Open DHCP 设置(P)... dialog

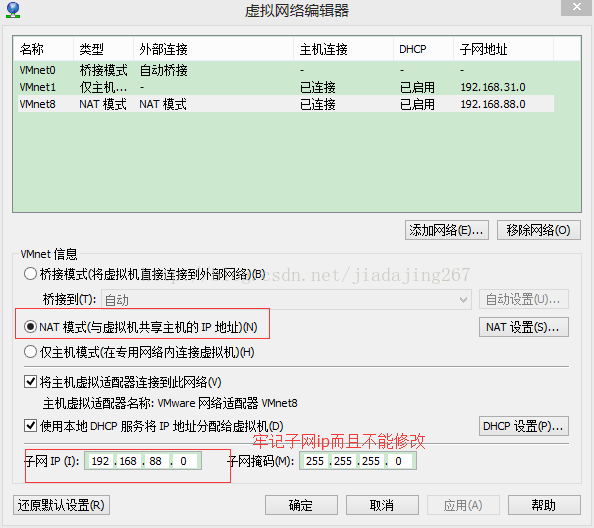(x=524, y=426)
